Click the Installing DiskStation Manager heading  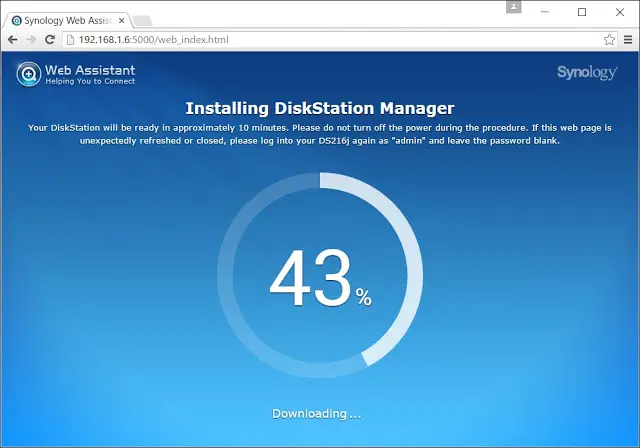(320, 108)
